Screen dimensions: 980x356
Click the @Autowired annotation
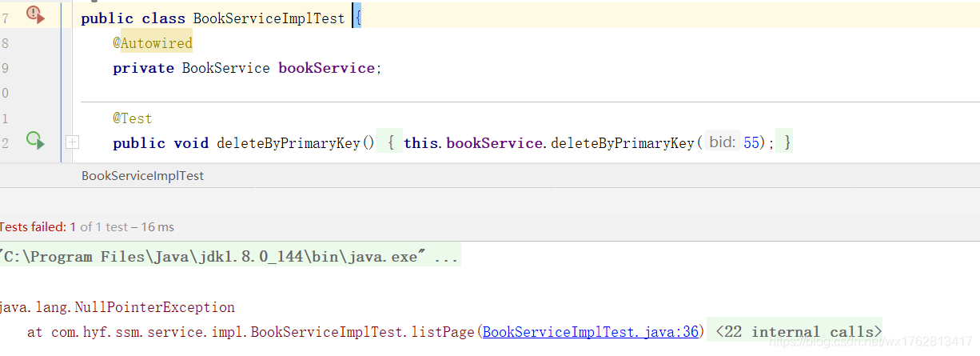[153, 43]
